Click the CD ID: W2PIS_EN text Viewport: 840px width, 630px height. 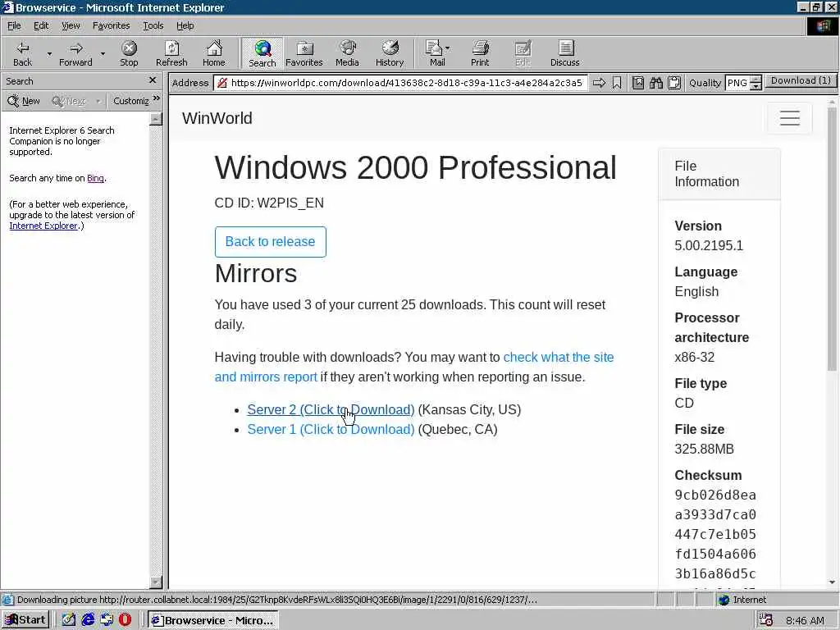click(x=269, y=203)
